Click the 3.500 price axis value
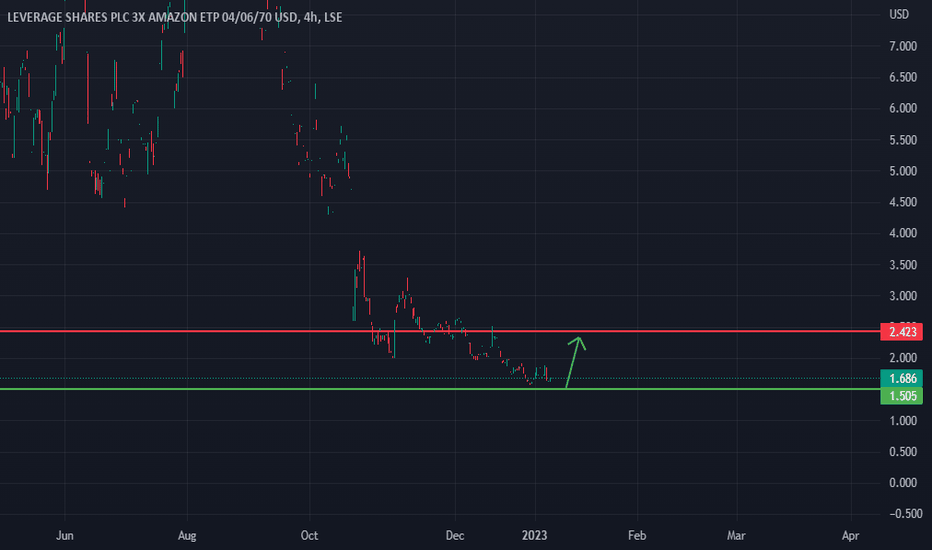This screenshot has height=550, width=932. [903, 265]
